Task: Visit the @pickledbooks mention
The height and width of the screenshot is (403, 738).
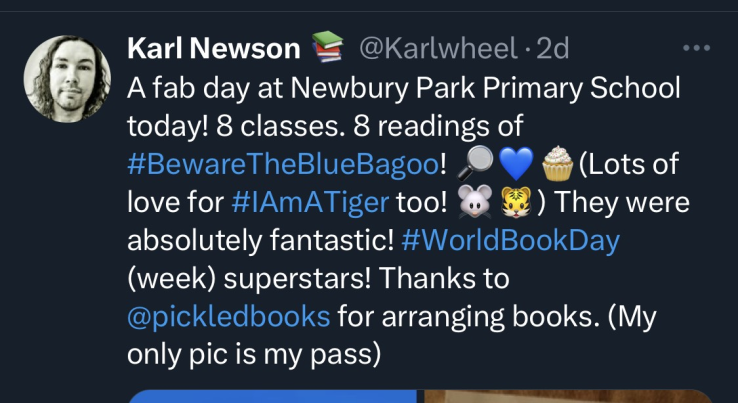Action: pos(229,318)
